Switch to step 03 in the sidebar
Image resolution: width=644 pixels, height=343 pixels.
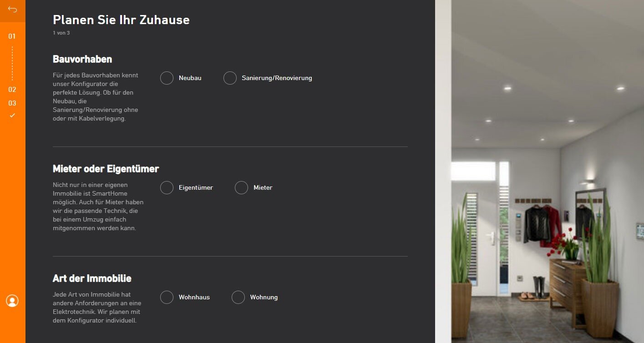click(x=12, y=103)
